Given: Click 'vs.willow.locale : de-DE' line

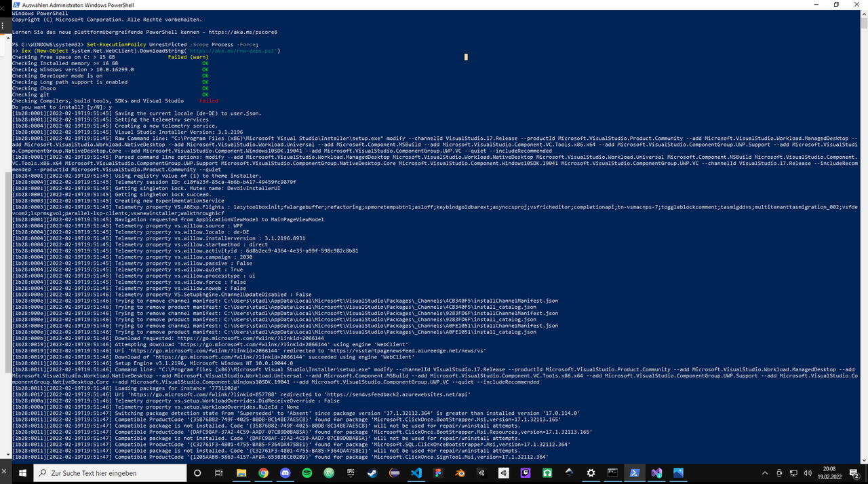Looking at the screenshot, I should tap(131, 232).
